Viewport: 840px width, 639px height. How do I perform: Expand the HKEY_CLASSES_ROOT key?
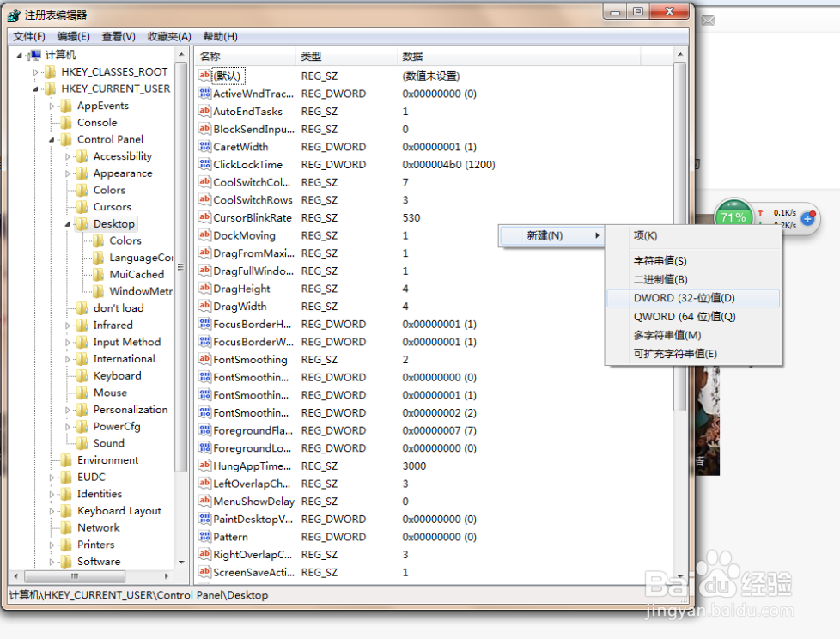[34, 71]
